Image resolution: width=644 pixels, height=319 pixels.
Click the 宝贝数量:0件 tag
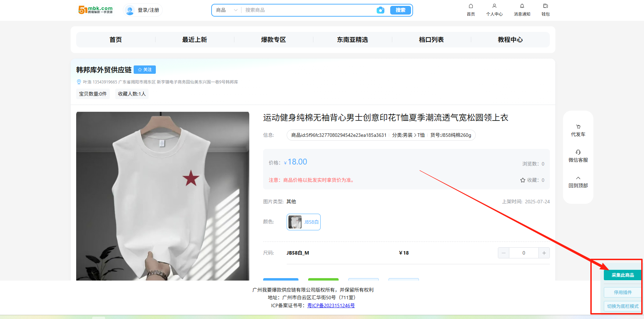(x=93, y=94)
